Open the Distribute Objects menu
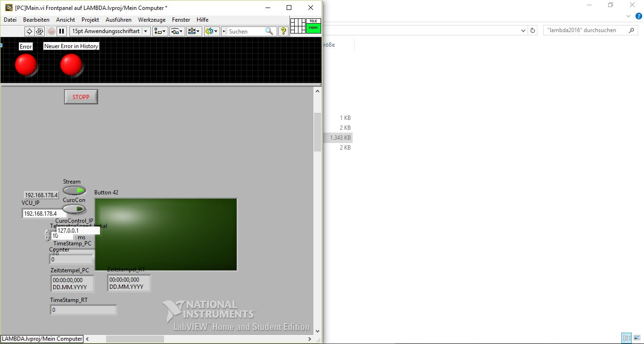This screenshot has width=644, height=344. coord(177,31)
